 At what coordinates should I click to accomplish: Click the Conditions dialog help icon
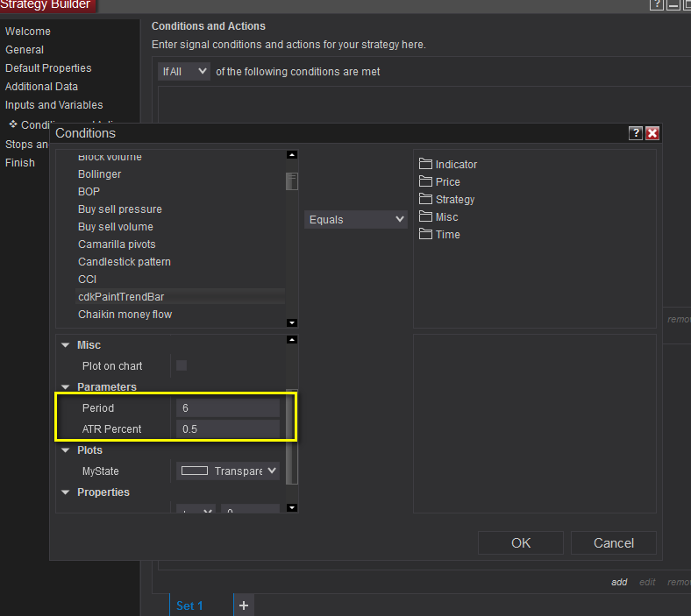point(635,133)
